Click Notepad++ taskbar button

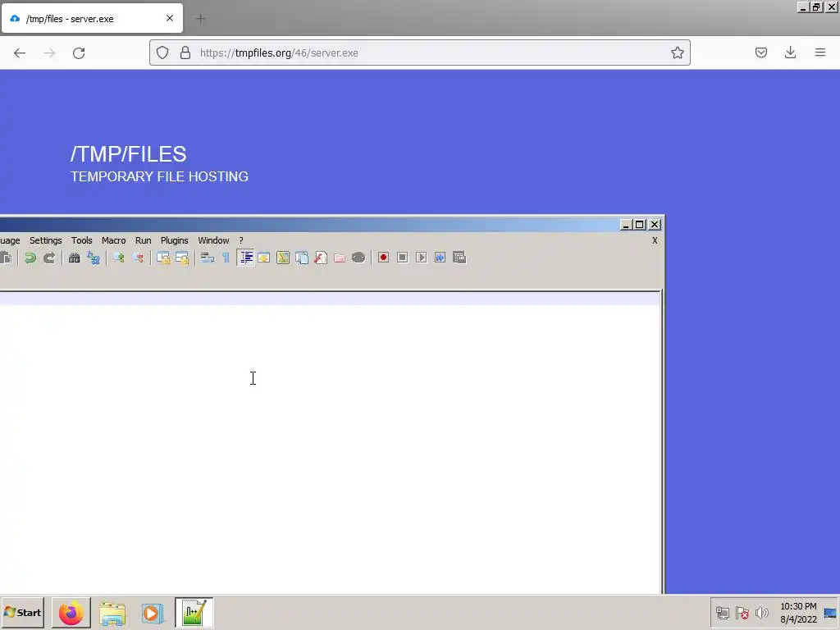[194, 612]
